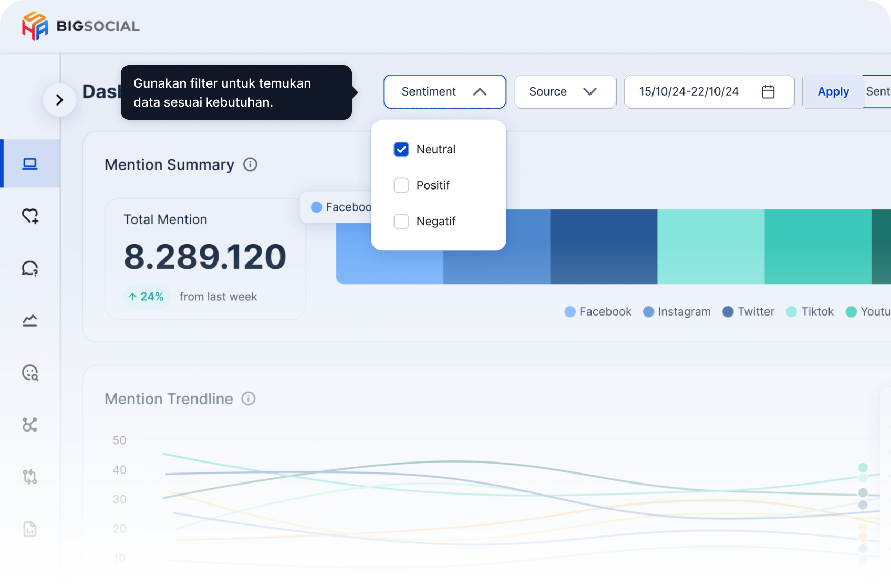Open the chat bubble sidebar icon

(x=30, y=268)
